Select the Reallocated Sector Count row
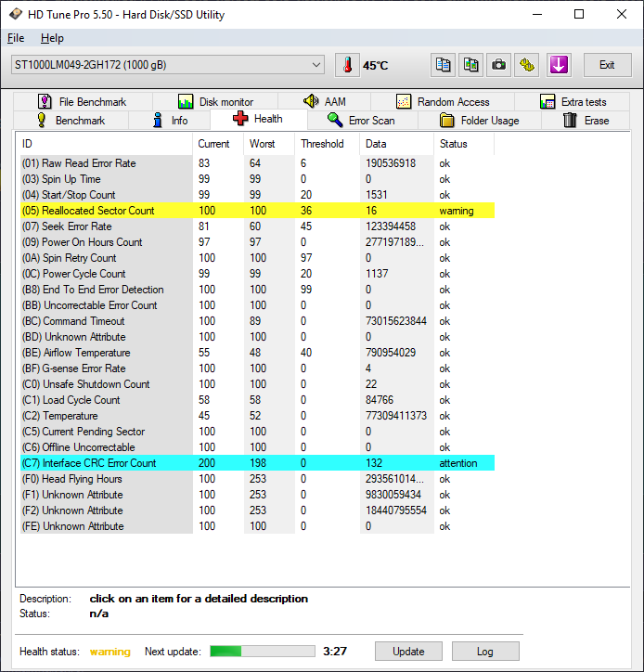Screen dimensions: 644x672 point(258,211)
